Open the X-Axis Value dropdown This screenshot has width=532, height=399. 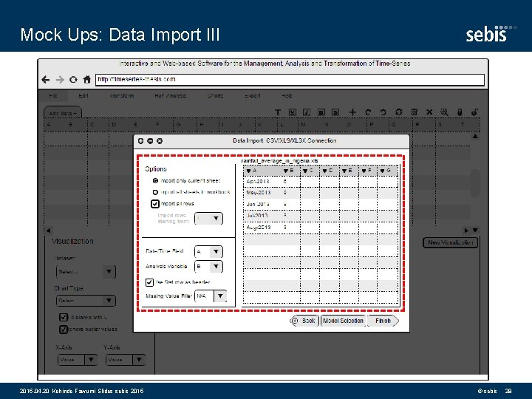(78, 360)
